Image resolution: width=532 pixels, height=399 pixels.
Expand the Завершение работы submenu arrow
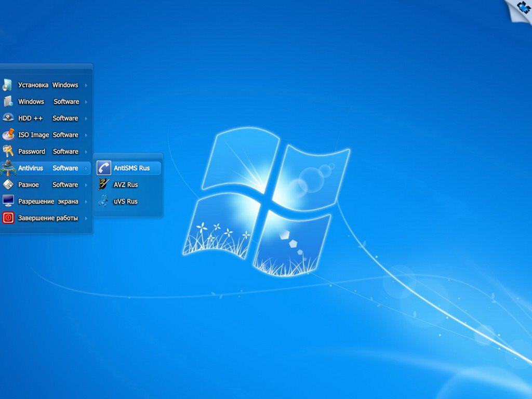(x=86, y=218)
